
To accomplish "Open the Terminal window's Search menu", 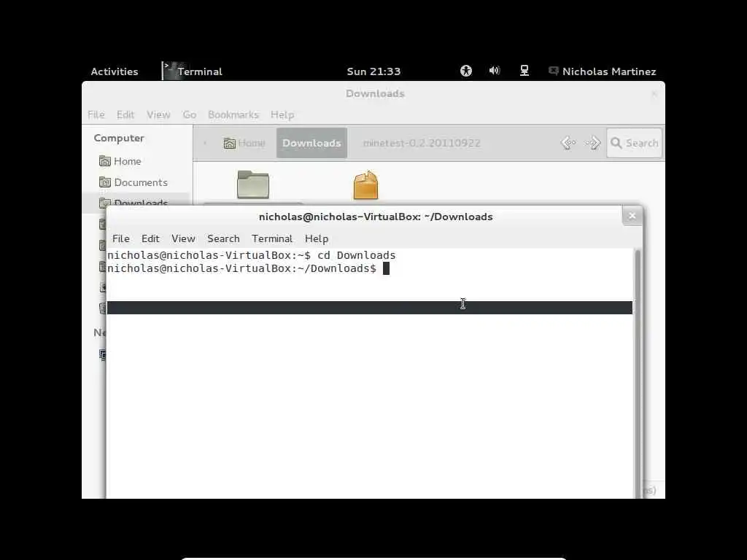I will point(223,238).
